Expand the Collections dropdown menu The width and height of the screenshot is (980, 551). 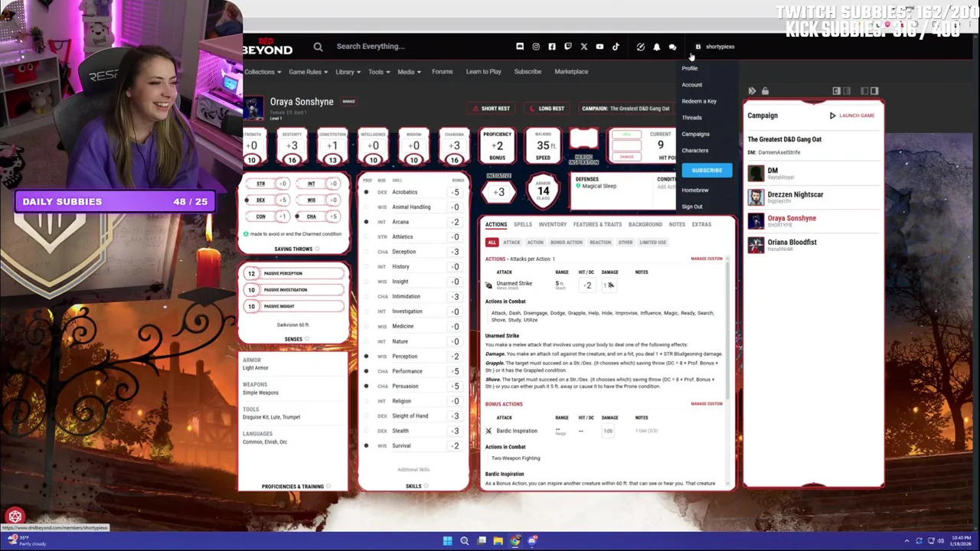pos(263,72)
